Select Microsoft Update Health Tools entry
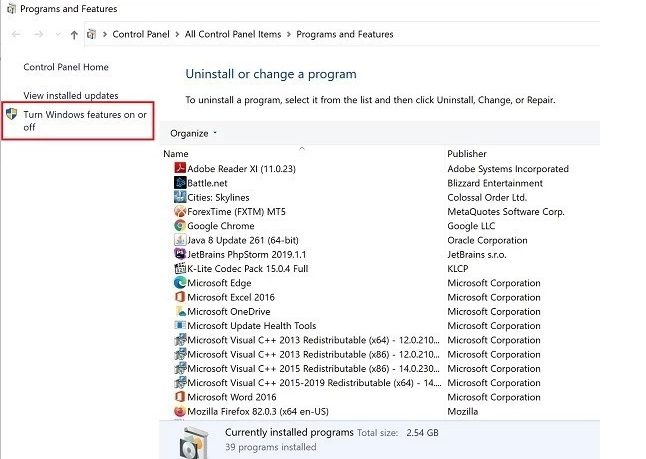 tap(252, 326)
